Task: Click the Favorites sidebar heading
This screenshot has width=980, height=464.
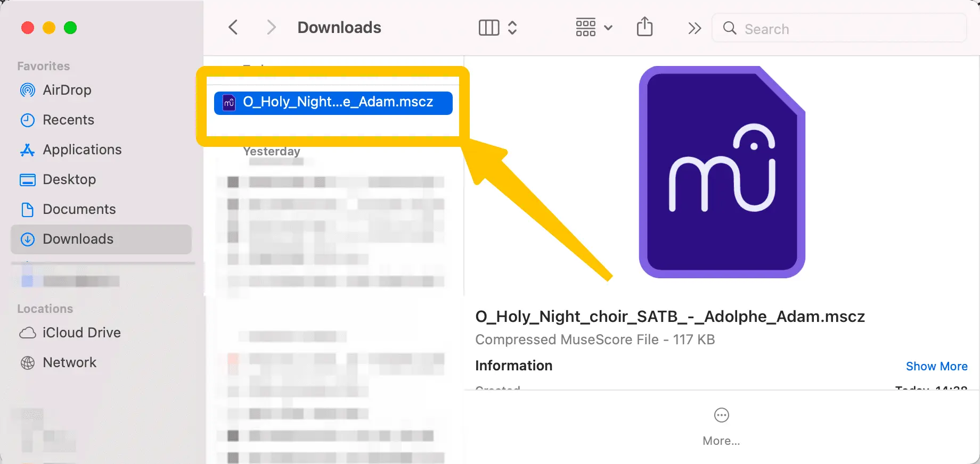Action: pyautogui.click(x=44, y=66)
